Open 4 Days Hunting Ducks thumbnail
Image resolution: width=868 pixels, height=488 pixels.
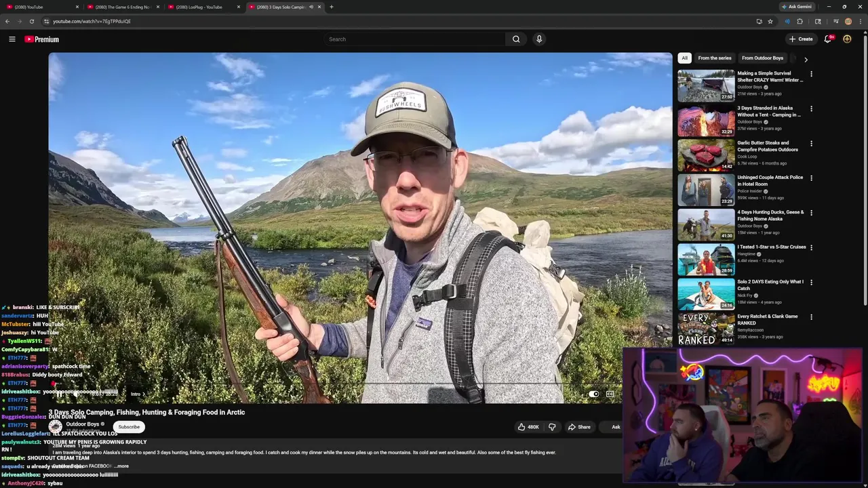(706, 224)
